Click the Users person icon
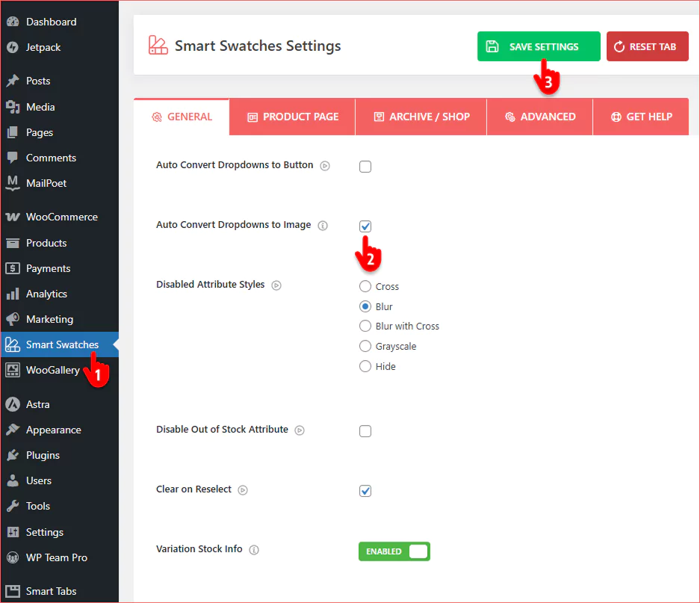The image size is (700, 603). (x=13, y=480)
